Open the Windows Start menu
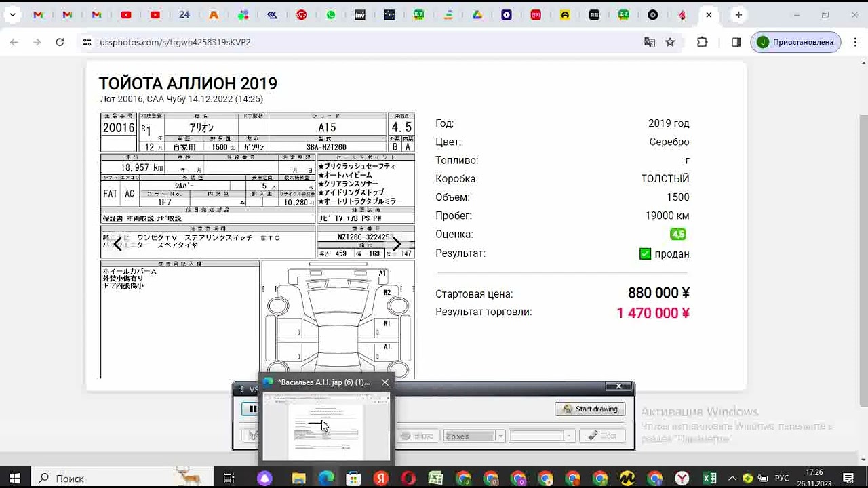The image size is (868, 488). click(15, 479)
